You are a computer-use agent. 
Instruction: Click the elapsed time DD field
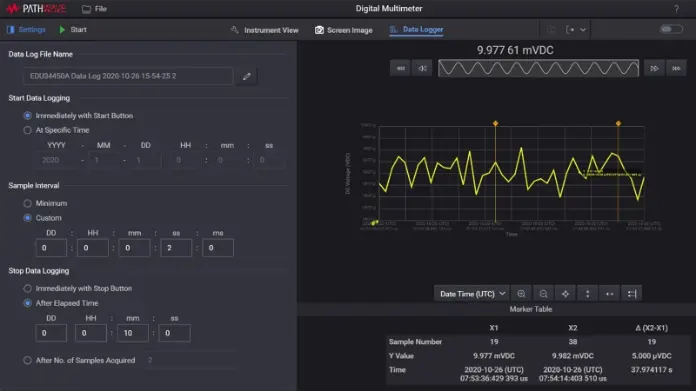[x=51, y=333]
